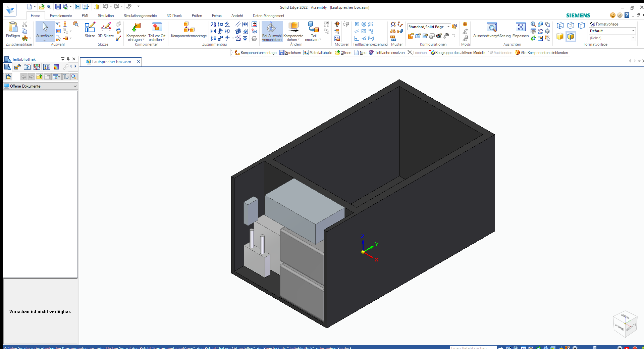Click the Materialtabelle button

point(318,53)
